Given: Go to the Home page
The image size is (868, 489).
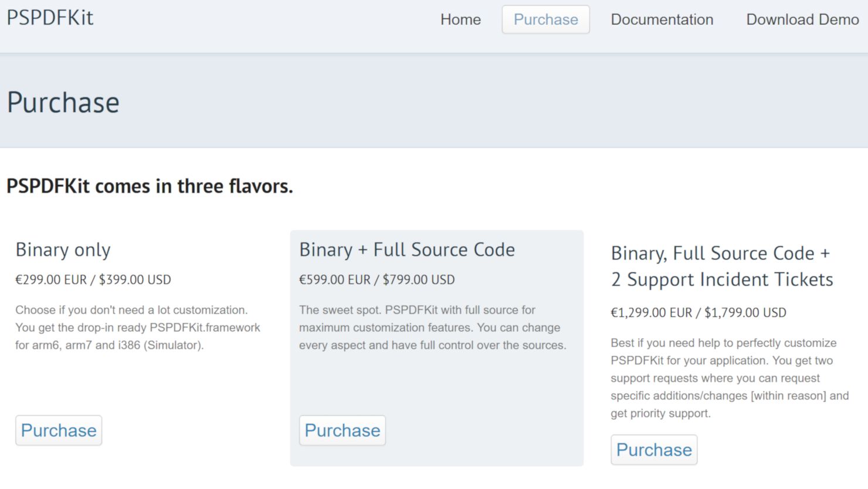Looking at the screenshot, I should (x=460, y=19).
